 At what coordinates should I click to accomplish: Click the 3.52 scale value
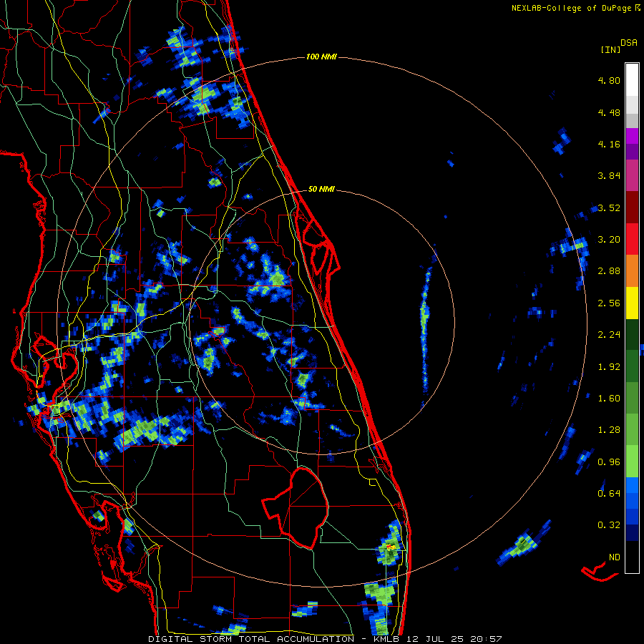pos(609,208)
